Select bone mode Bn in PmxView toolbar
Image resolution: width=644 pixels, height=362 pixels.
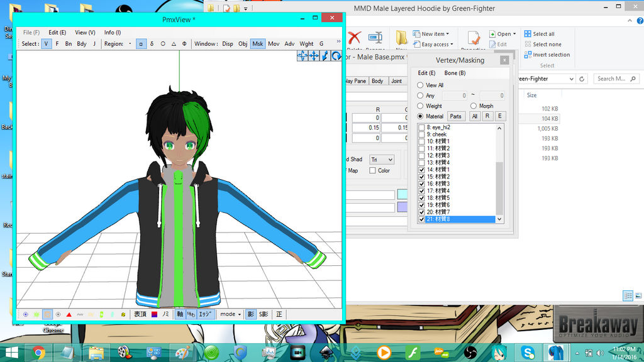[69, 43]
